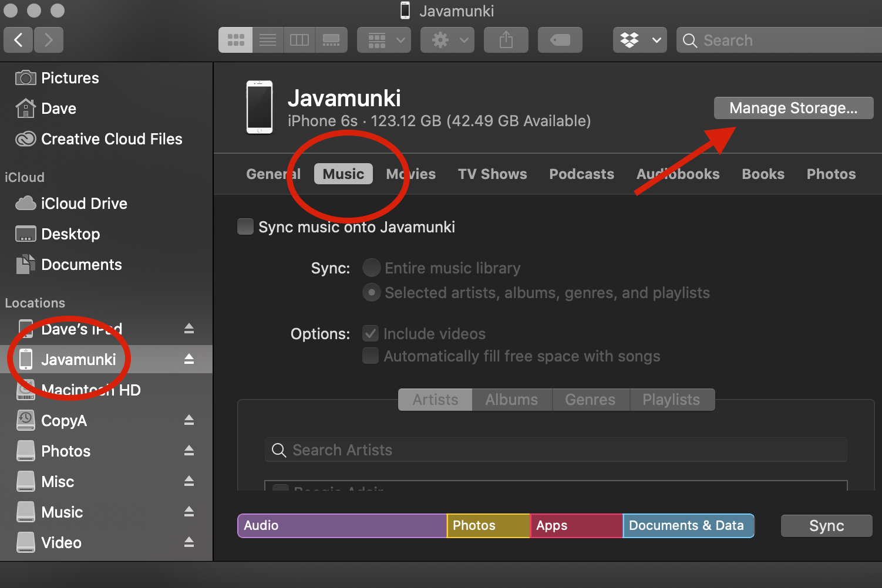
Task: Go forward with the right chevron button
Action: [x=49, y=40]
